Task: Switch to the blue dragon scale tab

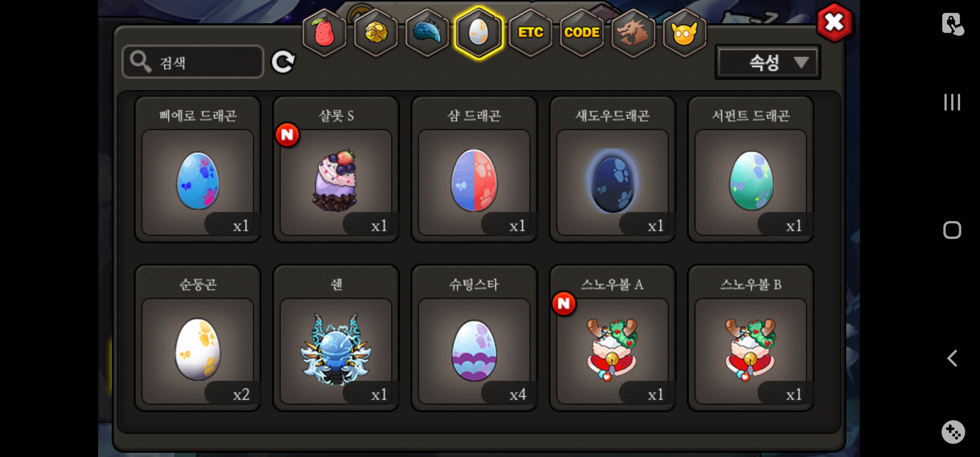Action: pos(427,33)
